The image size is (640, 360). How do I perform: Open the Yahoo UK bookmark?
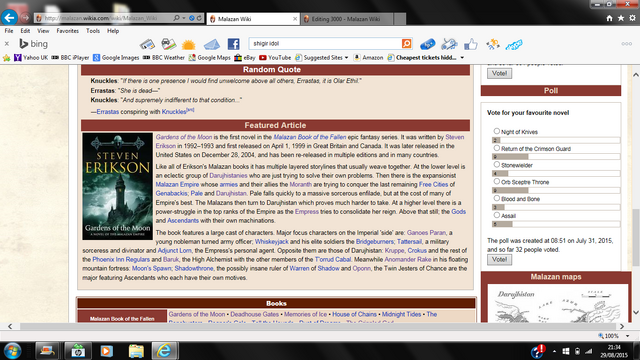(31, 58)
